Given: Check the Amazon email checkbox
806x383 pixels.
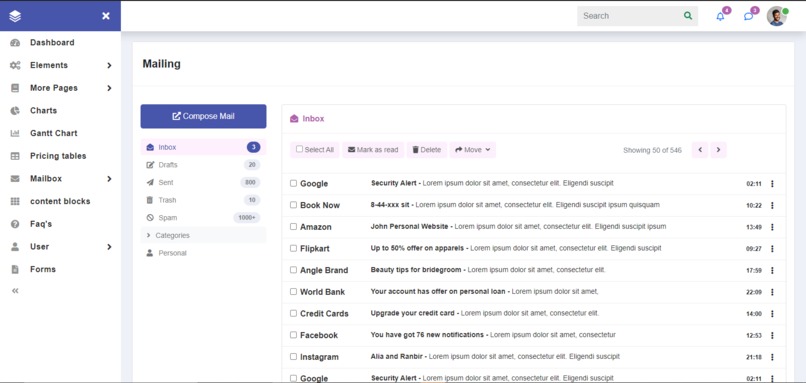Looking at the screenshot, I should coord(294,226).
